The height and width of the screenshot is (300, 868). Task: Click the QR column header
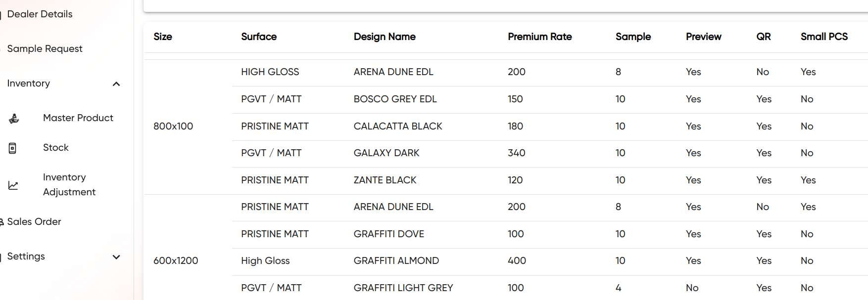pos(763,37)
